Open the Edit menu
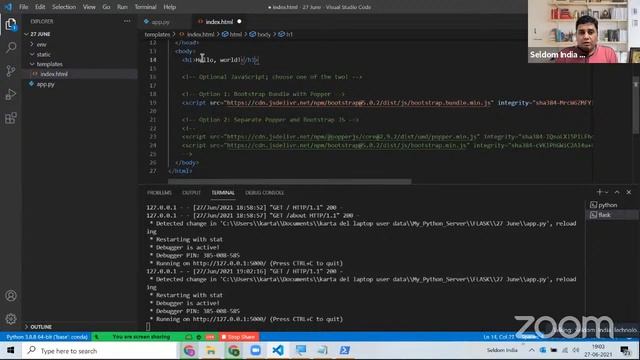 pyautogui.click(x=40, y=7)
